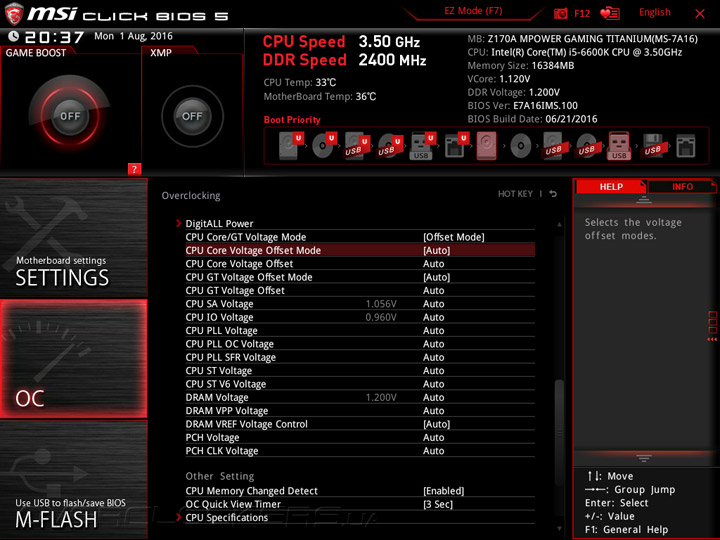Viewport: 720px width, 540px height.
Task: Select the CPU ST V6 Voltage row
Action: tap(360, 384)
